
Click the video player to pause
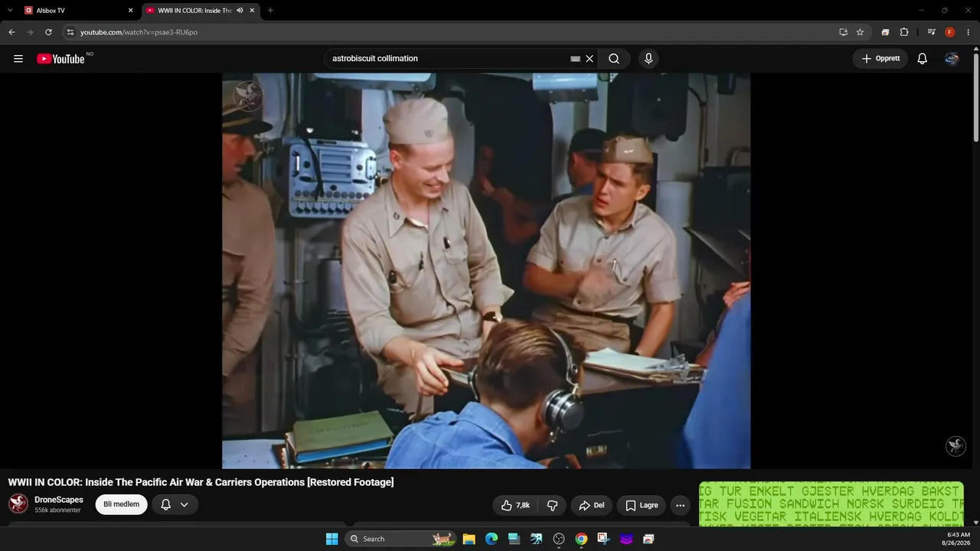(486, 271)
